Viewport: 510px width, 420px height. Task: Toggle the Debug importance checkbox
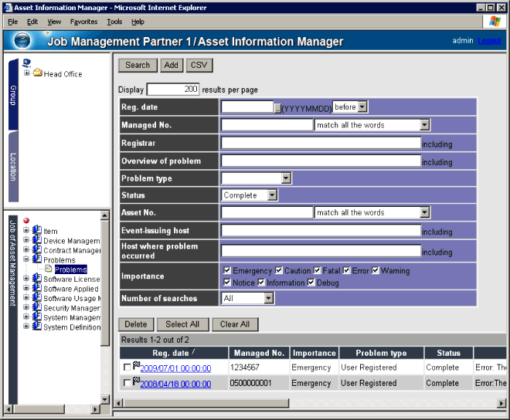311,283
